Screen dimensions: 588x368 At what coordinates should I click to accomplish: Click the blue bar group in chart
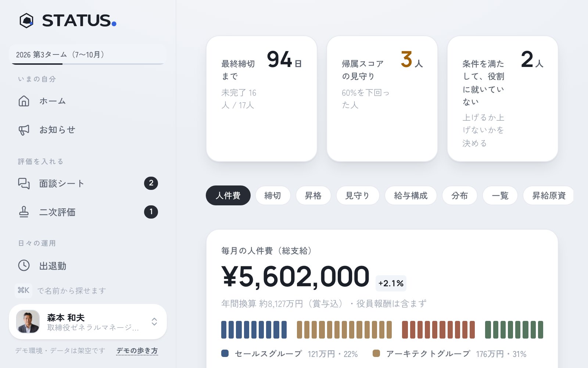(x=254, y=330)
